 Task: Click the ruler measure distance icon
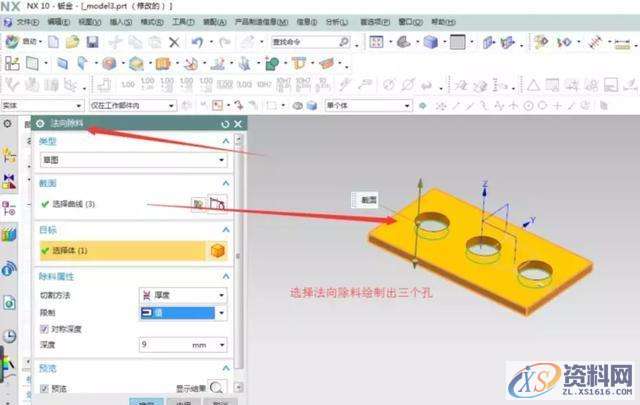pyautogui.click(x=622, y=43)
